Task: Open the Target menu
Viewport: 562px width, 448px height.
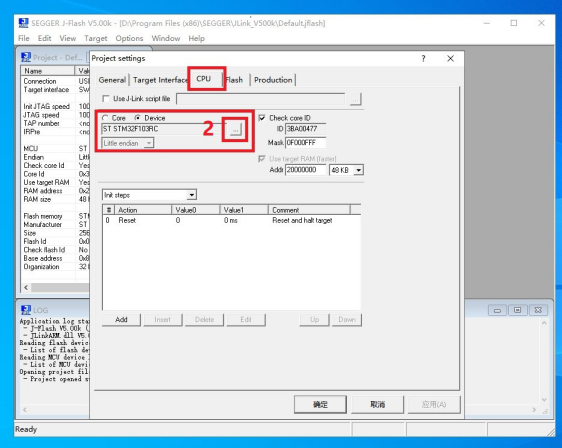Action: 96,38
